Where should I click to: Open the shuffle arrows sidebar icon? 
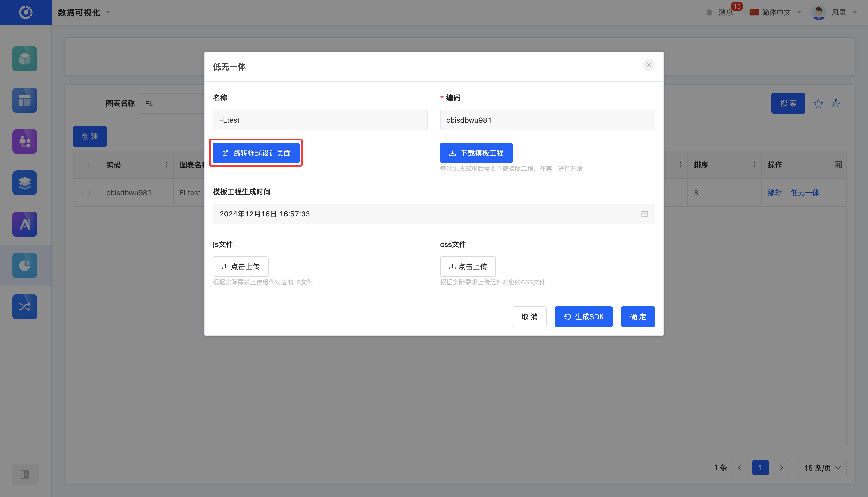pyautogui.click(x=25, y=307)
